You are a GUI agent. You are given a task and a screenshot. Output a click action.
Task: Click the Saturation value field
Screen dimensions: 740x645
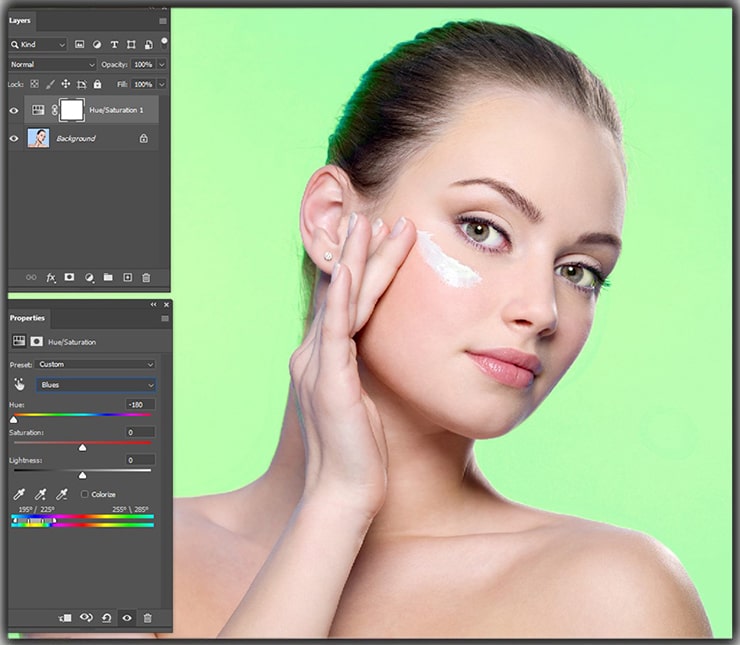coord(140,432)
